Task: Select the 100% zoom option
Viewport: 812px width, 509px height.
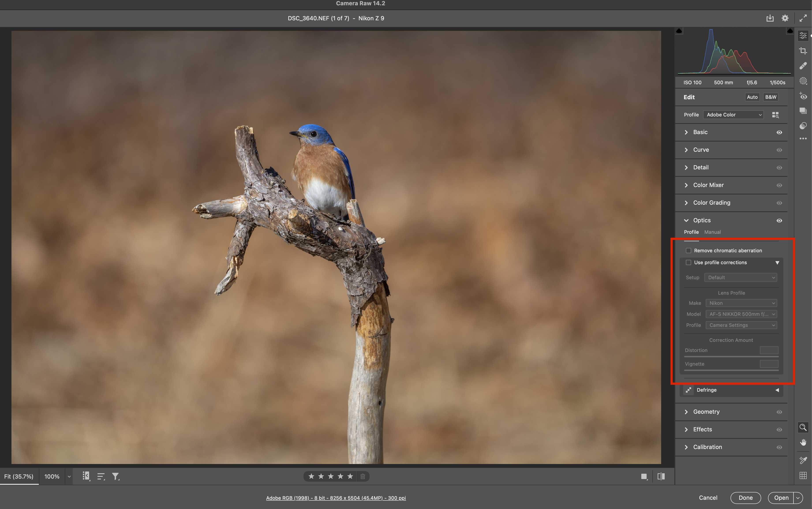Action: click(x=52, y=476)
